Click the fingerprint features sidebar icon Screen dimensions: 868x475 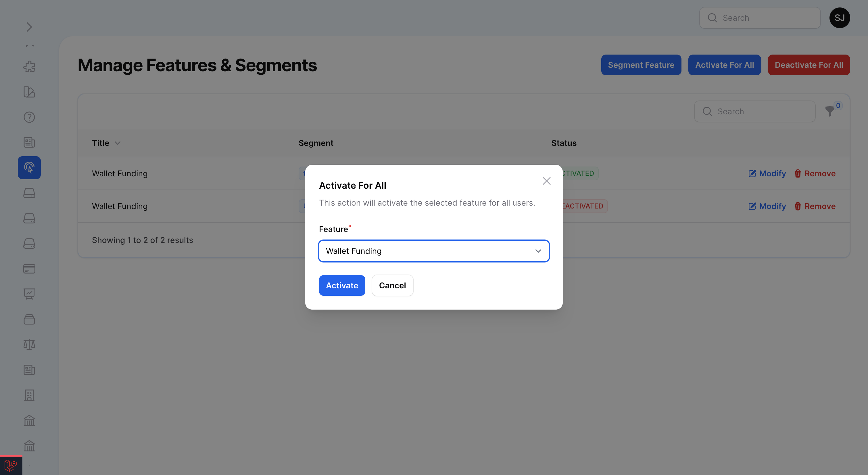pyautogui.click(x=29, y=168)
